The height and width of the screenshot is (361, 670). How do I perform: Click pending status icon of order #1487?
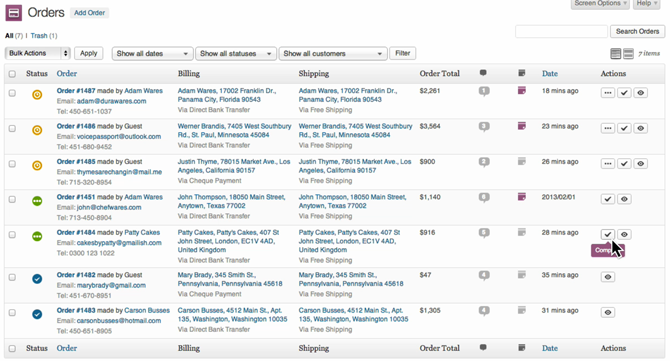coord(37,94)
